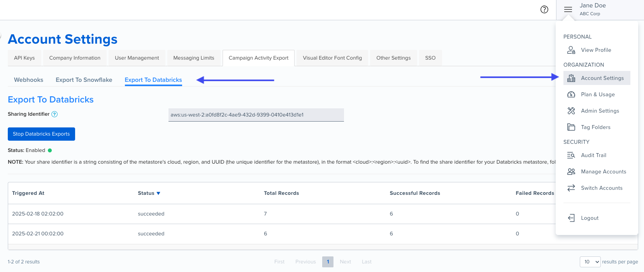Click the help question mark icon in header

coord(544,10)
